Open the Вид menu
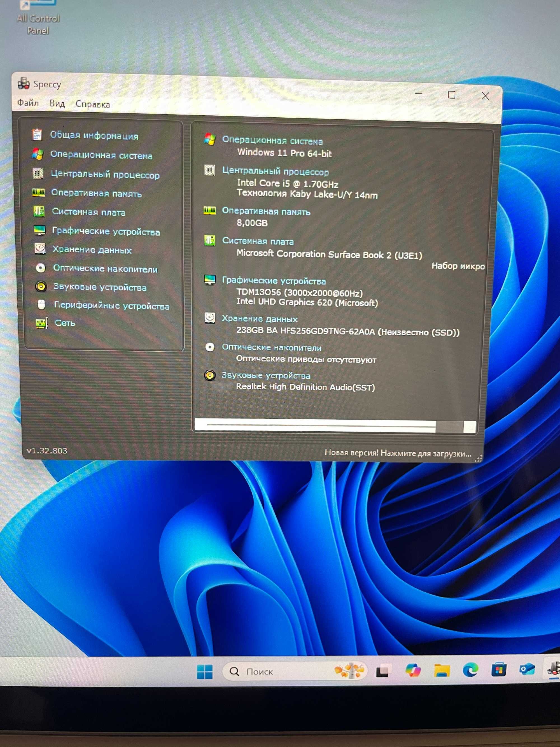The height and width of the screenshot is (747, 560). pos(57,103)
